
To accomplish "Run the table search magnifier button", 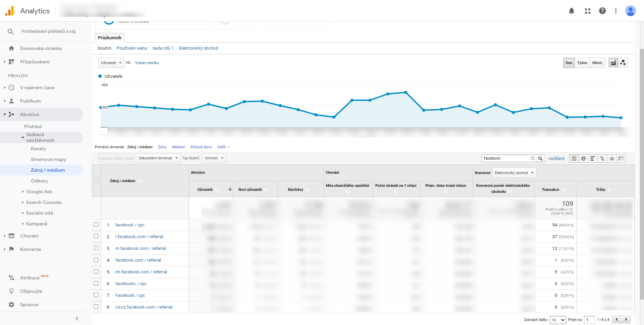I will tap(540, 158).
